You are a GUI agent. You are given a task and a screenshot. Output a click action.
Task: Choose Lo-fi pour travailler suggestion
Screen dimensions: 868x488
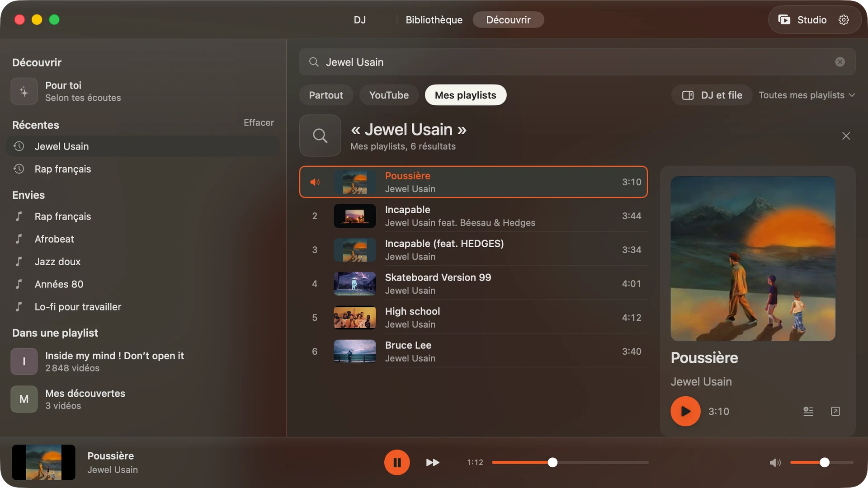pyautogui.click(x=143, y=307)
